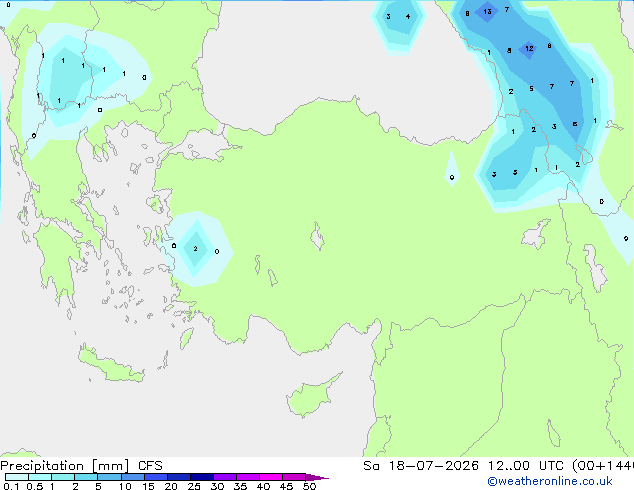Image resolution: width=634 pixels, height=490 pixels.
Task: Click the 15 to 20 mm legend swatch
Action: point(155,477)
